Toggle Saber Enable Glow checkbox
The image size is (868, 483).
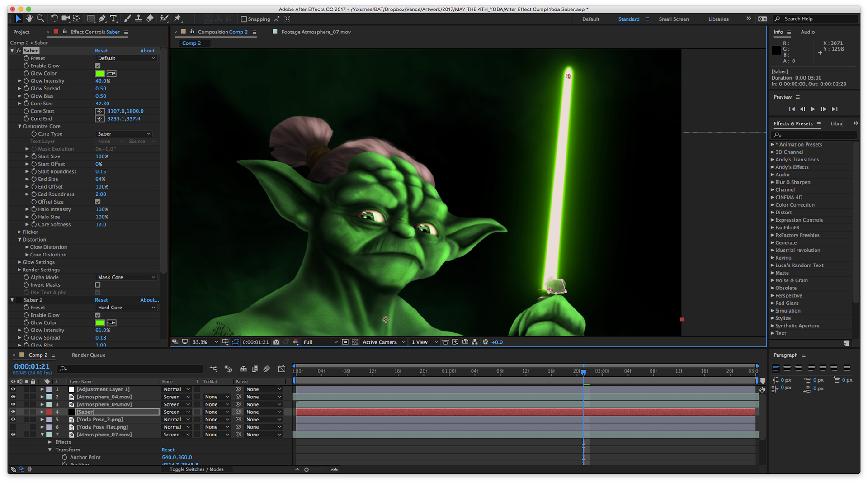[98, 66]
